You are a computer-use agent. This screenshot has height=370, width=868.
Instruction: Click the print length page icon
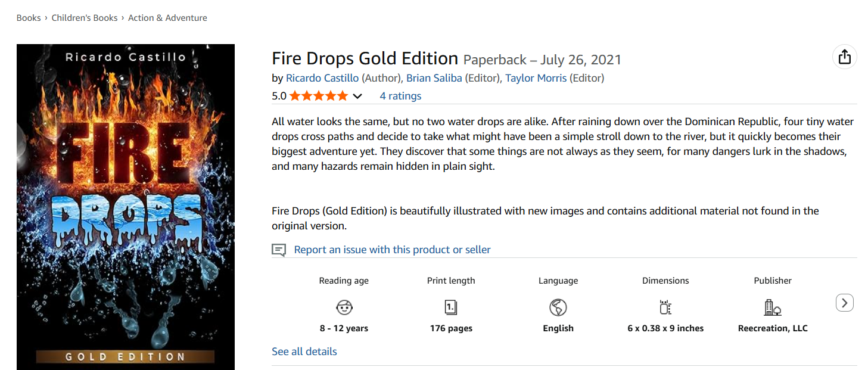451,307
